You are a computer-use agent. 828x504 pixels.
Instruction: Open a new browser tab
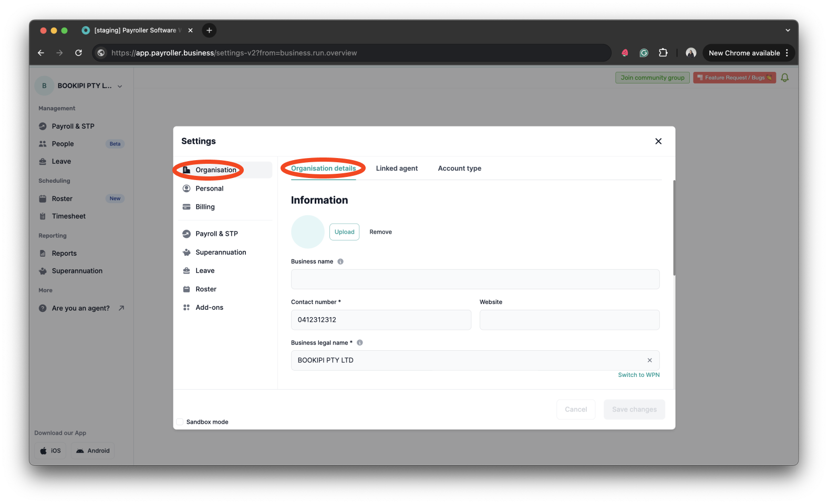[209, 30]
